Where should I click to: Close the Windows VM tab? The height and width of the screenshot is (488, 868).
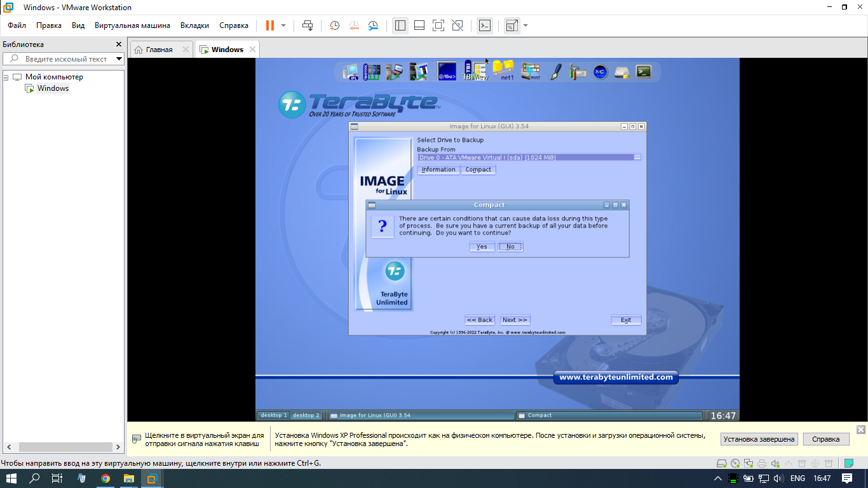point(252,50)
